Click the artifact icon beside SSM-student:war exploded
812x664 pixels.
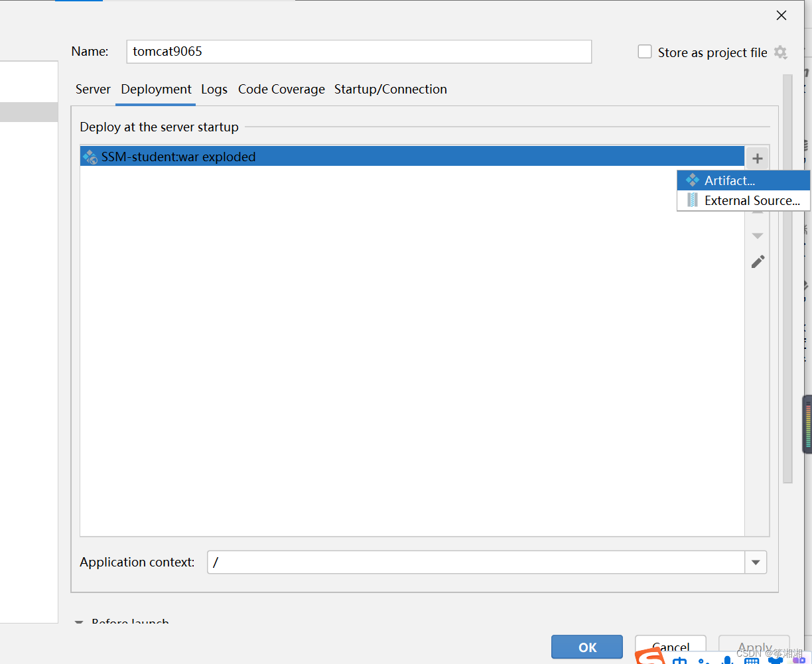90,157
